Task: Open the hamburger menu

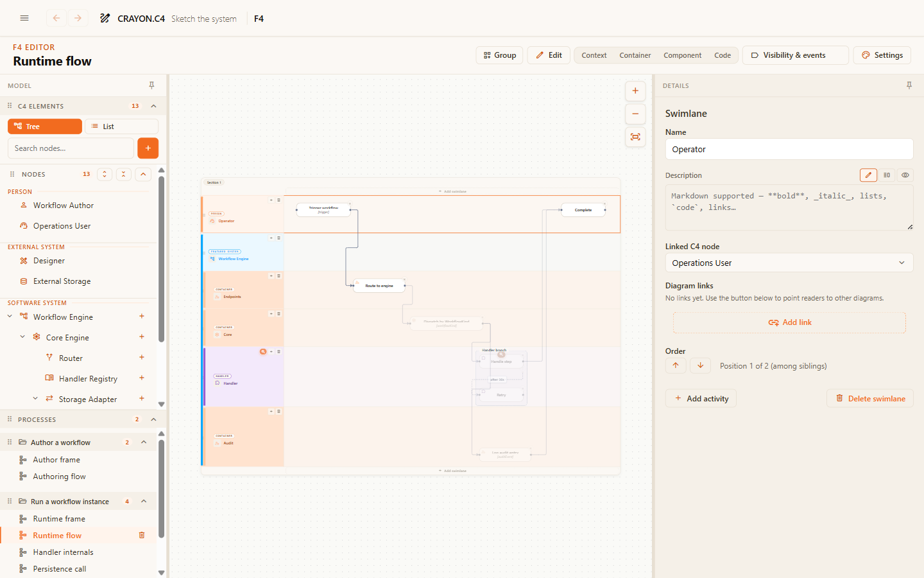Action: click(24, 18)
